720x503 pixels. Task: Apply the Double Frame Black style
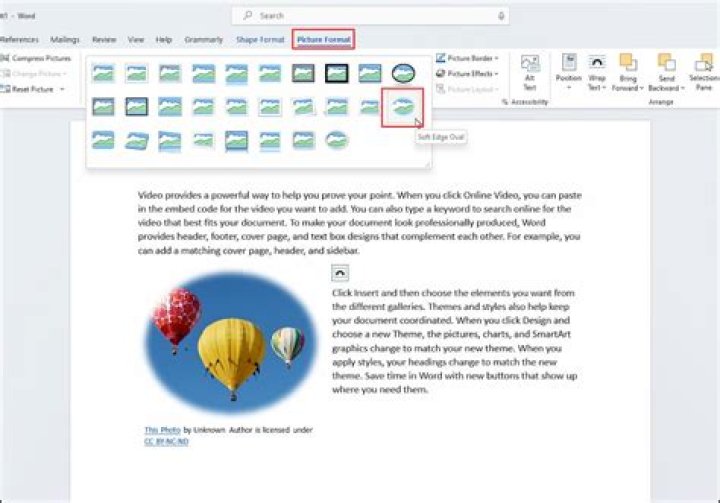click(304, 73)
